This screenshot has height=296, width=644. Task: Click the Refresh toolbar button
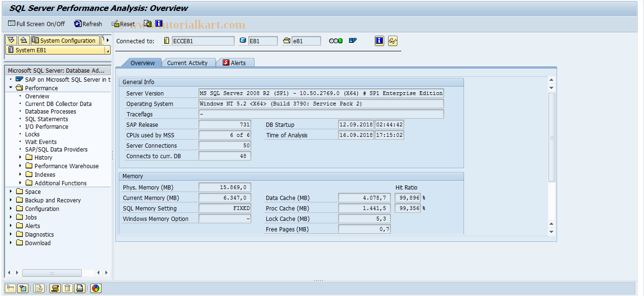pos(88,24)
